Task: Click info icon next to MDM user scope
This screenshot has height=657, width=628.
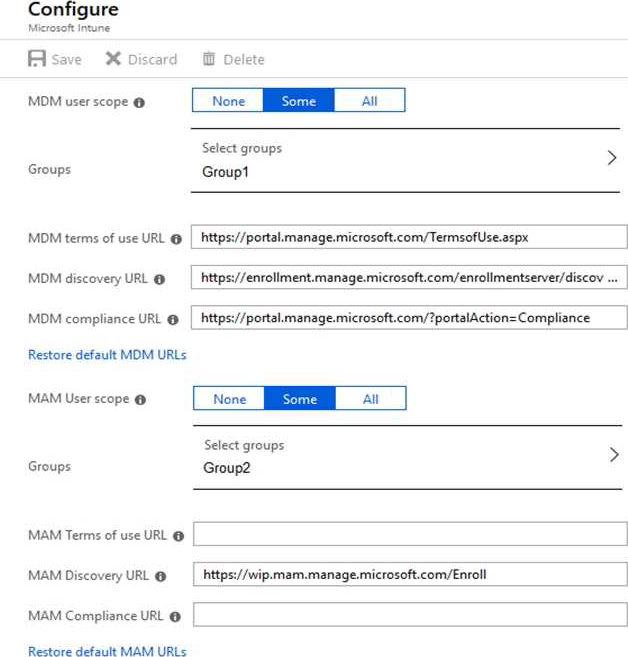Action: pyautogui.click(x=139, y=102)
